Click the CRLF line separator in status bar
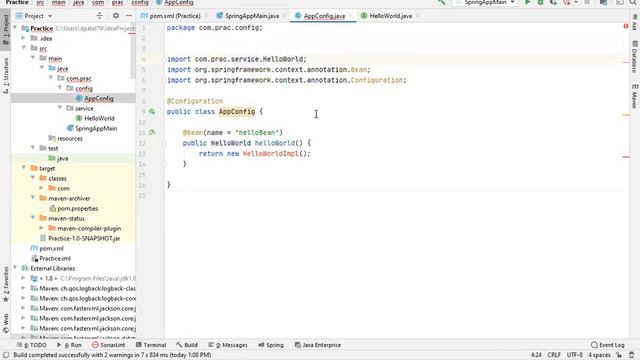This screenshot has width=640, height=360. tap(554, 355)
